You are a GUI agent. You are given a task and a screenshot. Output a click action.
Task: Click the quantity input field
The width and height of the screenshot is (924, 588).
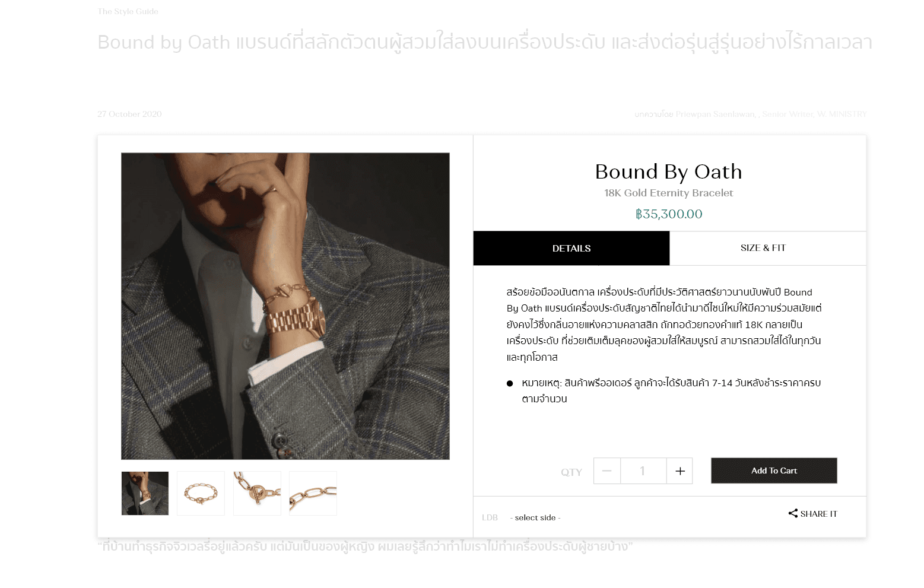[643, 471]
